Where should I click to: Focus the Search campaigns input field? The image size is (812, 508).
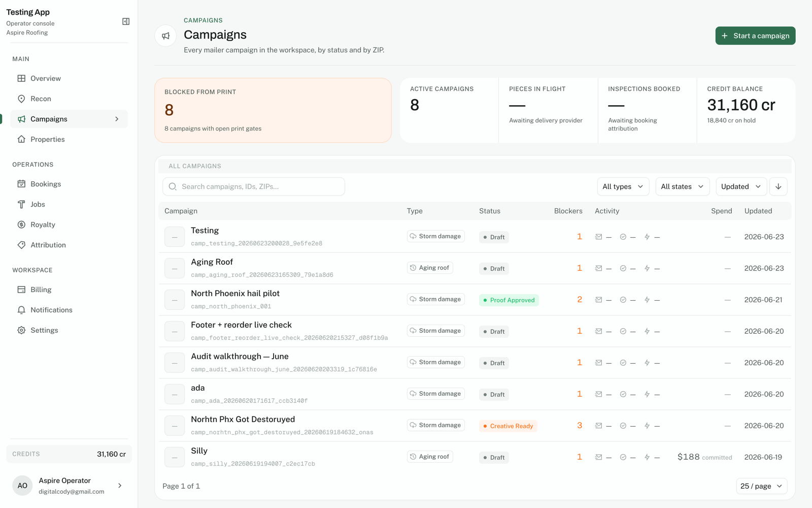[x=254, y=186]
